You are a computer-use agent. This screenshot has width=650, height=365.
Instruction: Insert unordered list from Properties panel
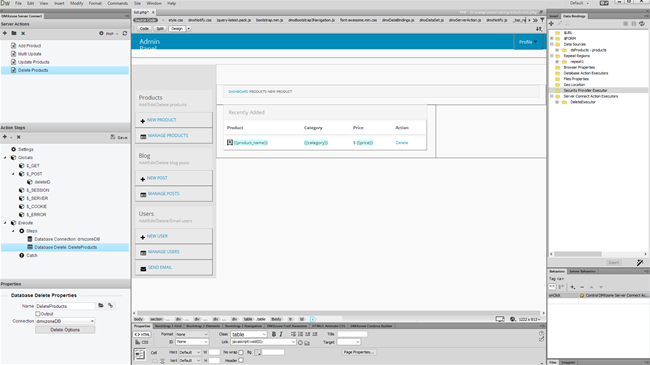click(x=293, y=334)
